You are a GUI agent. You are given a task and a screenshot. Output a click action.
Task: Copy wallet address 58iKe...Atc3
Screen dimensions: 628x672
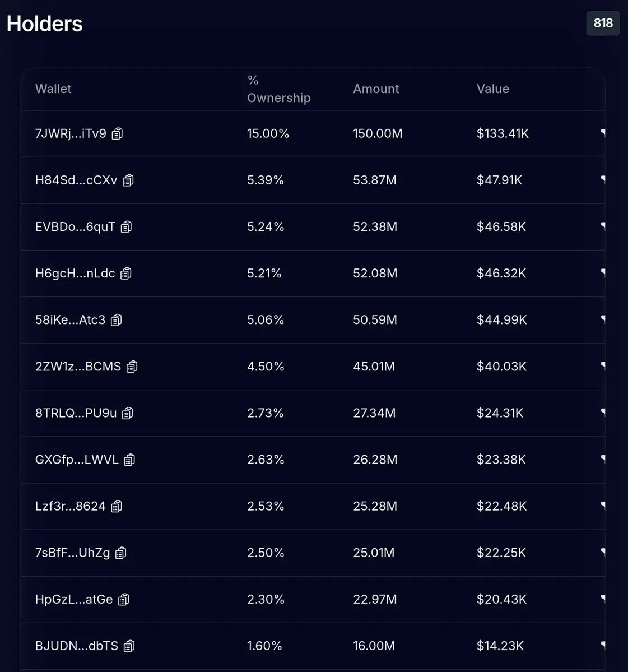117,320
